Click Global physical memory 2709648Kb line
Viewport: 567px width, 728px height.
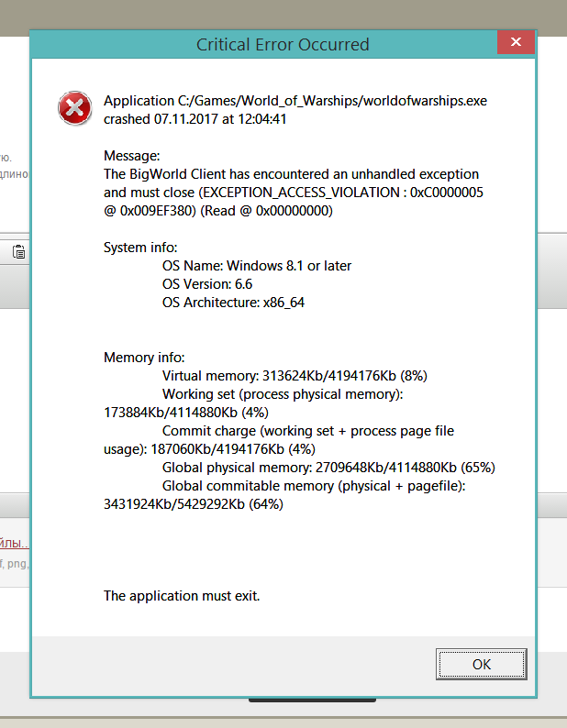click(328, 468)
